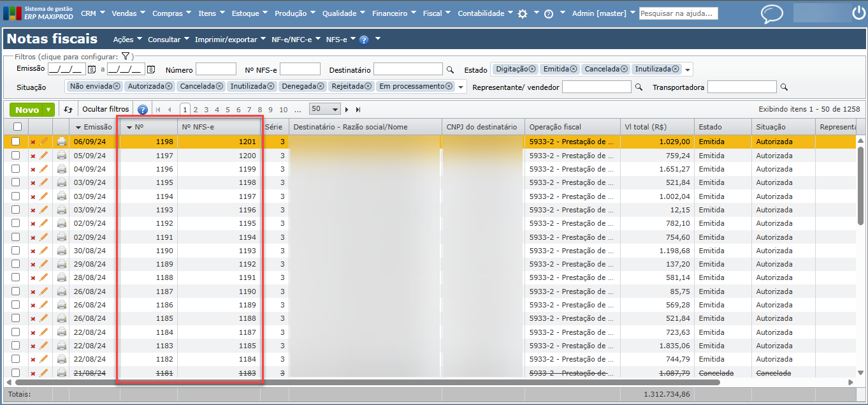Delete invoice 1196 using the red X
This screenshot has width=868, height=405.
click(33, 170)
